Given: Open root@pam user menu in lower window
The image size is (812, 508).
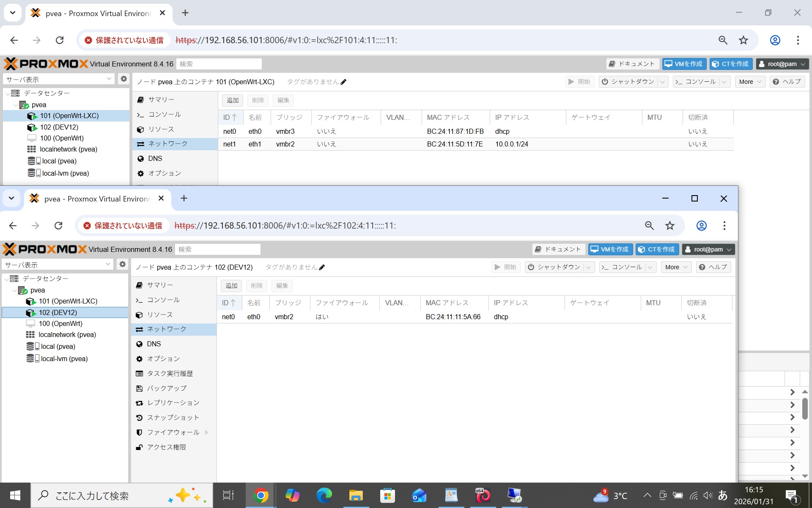Looking at the screenshot, I should point(708,249).
